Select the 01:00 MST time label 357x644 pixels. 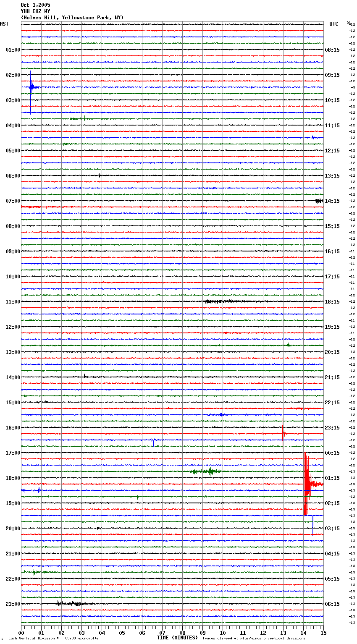pyautogui.click(x=13, y=50)
